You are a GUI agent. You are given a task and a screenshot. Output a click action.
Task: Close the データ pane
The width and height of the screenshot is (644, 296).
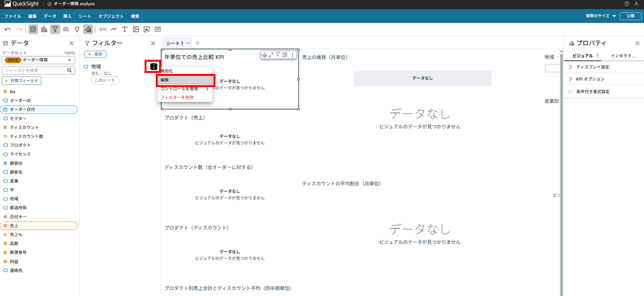[x=71, y=44]
